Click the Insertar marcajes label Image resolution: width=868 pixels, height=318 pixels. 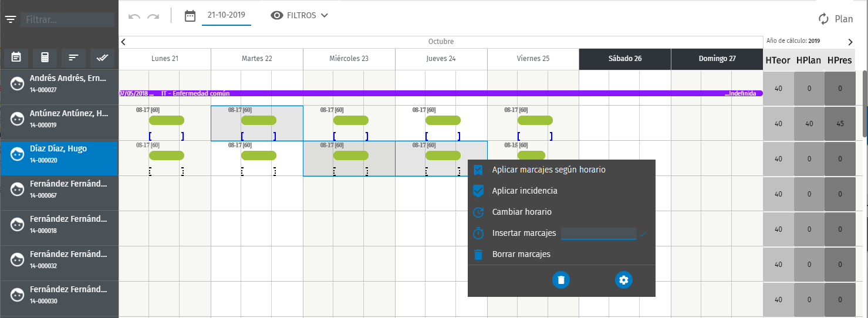524,233
